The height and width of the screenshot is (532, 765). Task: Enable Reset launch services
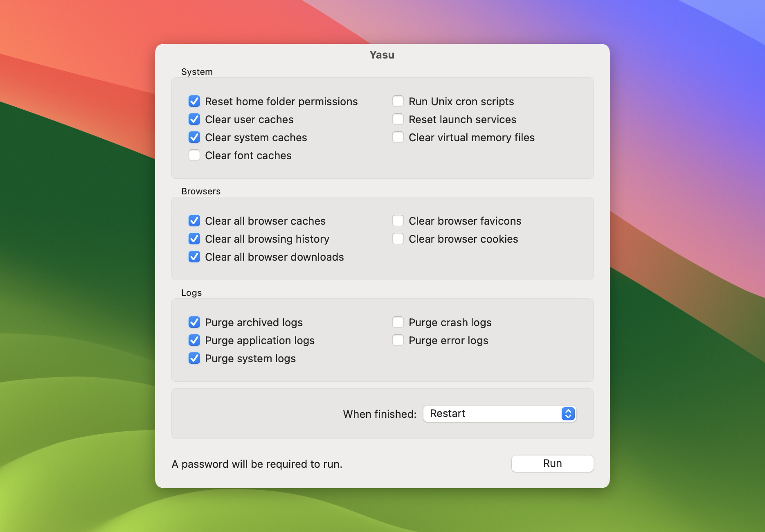click(x=398, y=119)
